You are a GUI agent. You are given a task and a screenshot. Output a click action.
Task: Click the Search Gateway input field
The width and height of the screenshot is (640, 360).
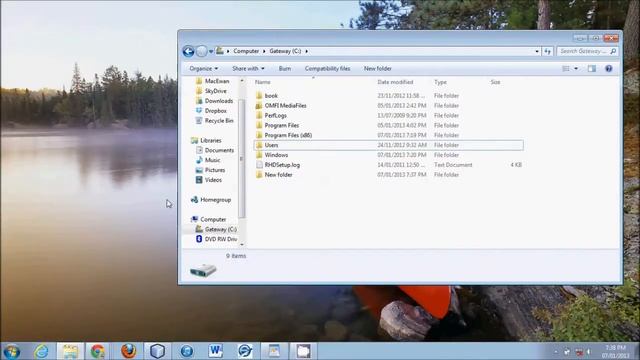coord(583,51)
